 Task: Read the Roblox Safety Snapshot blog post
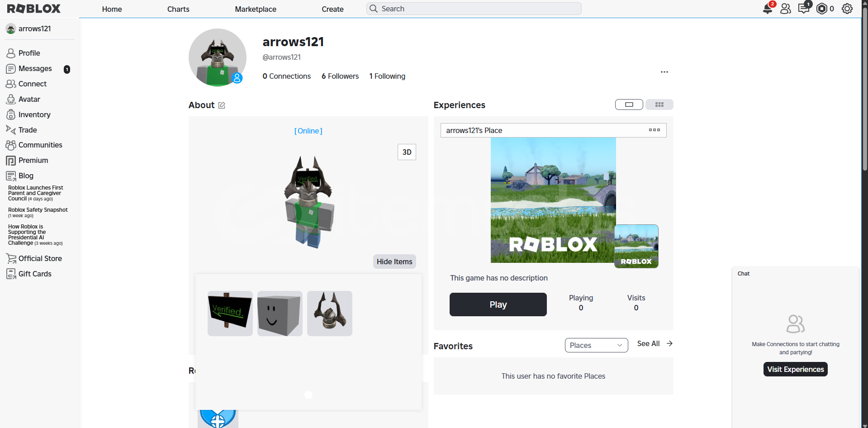38,212
